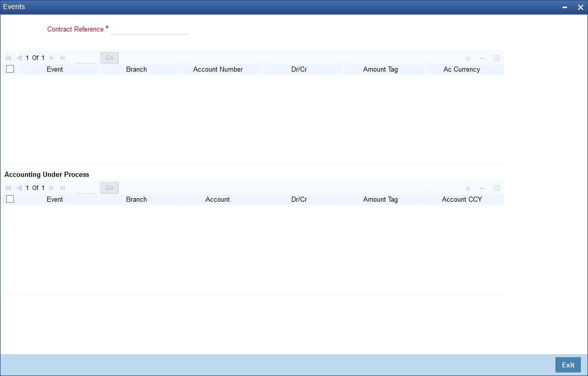The image size is (588, 376).
Task: Add a row in the upper events grid
Action: (467, 58)
